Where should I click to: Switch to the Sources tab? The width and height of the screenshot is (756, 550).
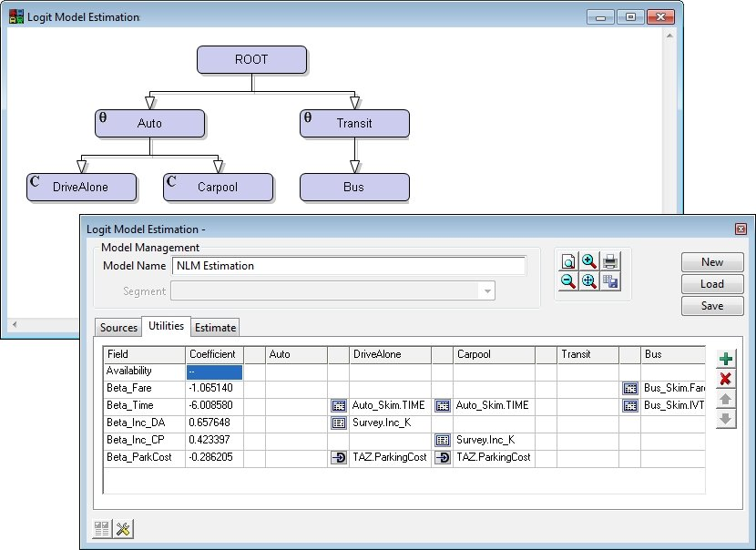118,327
